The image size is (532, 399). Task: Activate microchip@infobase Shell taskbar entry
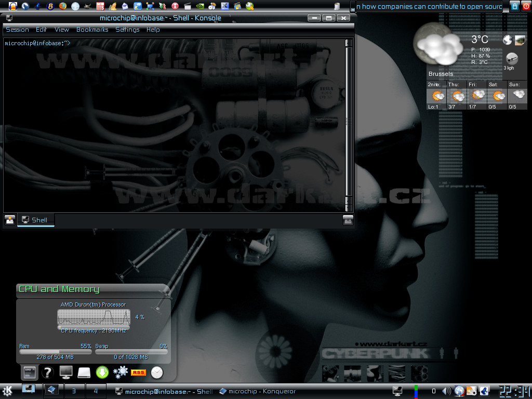pos(164,391)
